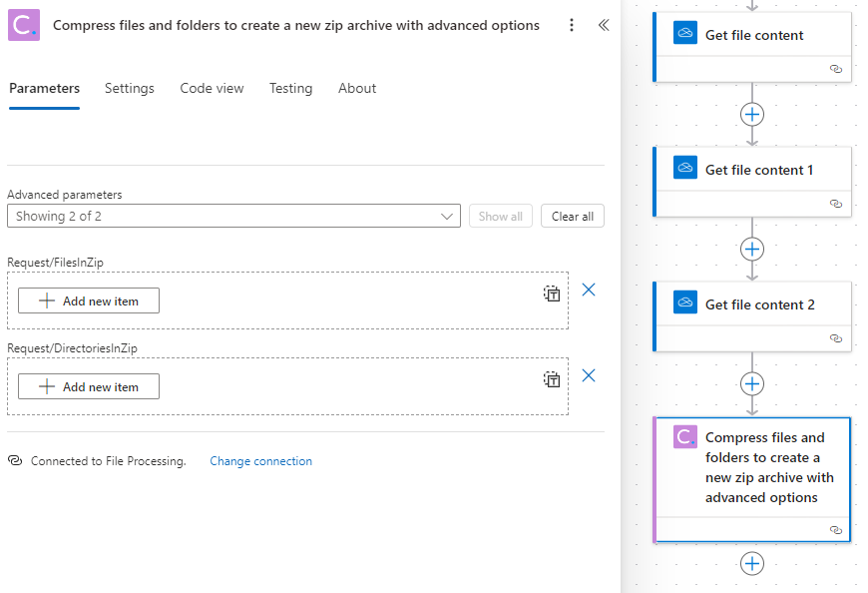Viewport: 868px width, 593px height.
Task: Expand the Advanced parameters dropdown
Action: [233, 216]
